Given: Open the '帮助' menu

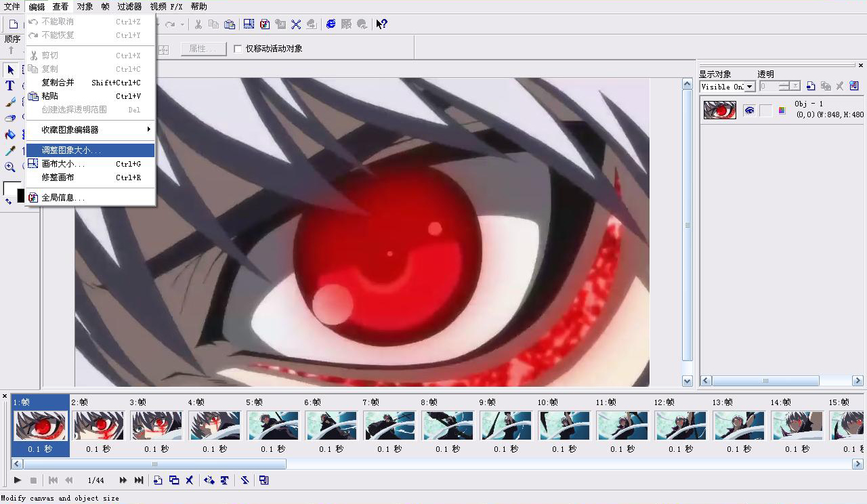Looking at the screenshot, I should pyautogui.click(x=198, y=7).
